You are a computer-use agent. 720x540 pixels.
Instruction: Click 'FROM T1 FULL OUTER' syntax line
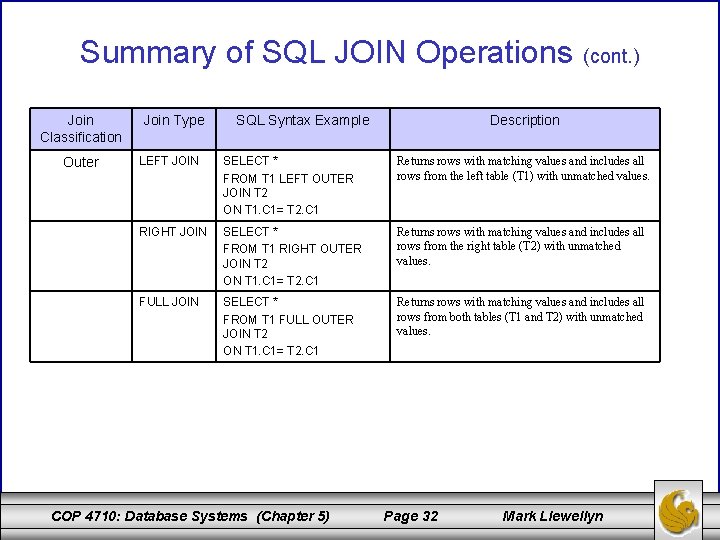[x=288, y=320]
